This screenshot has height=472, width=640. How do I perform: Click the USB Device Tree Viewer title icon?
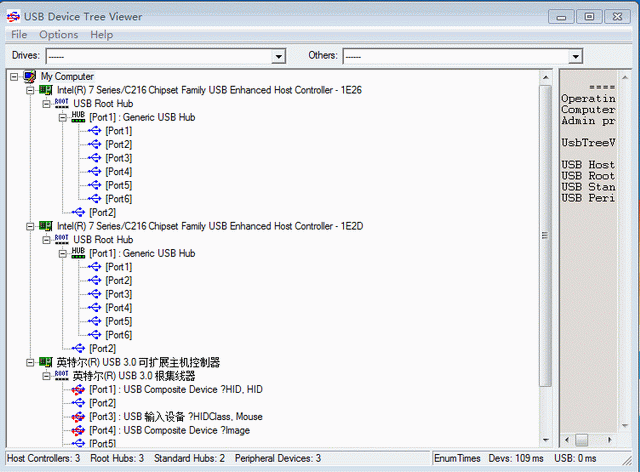coord(13,17)
